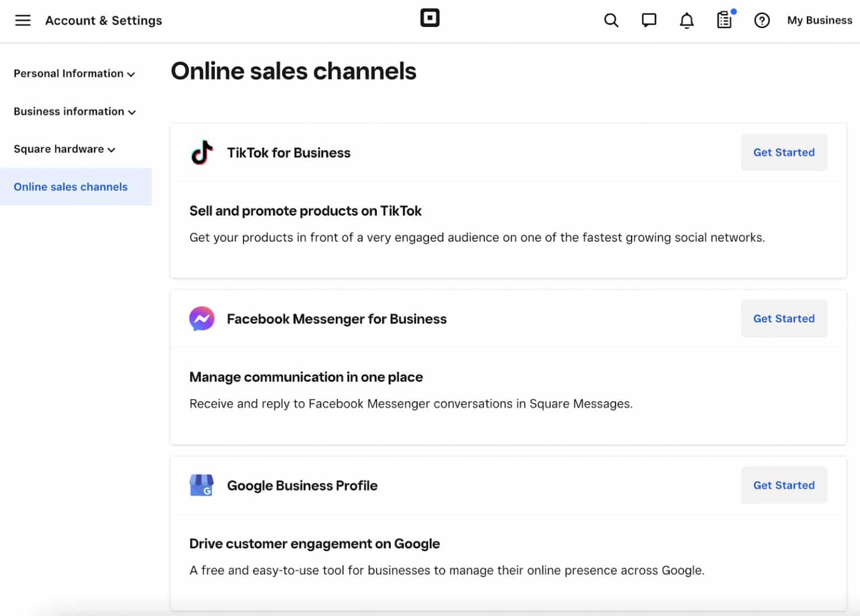This screenshot has width=860, height=616.
Task: Click the Online sales channels page title
Action: (x=293, y=71)
